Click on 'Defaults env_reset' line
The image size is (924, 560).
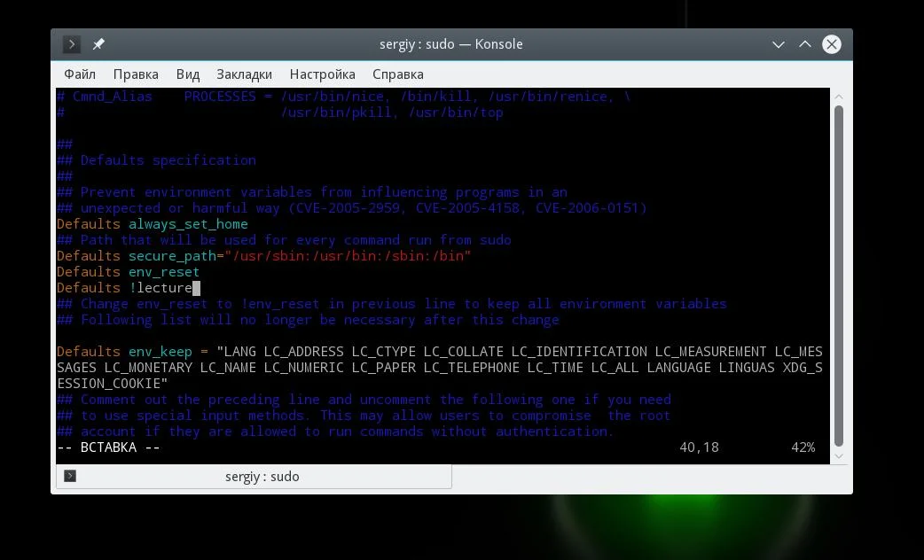[x=128, y=272]
